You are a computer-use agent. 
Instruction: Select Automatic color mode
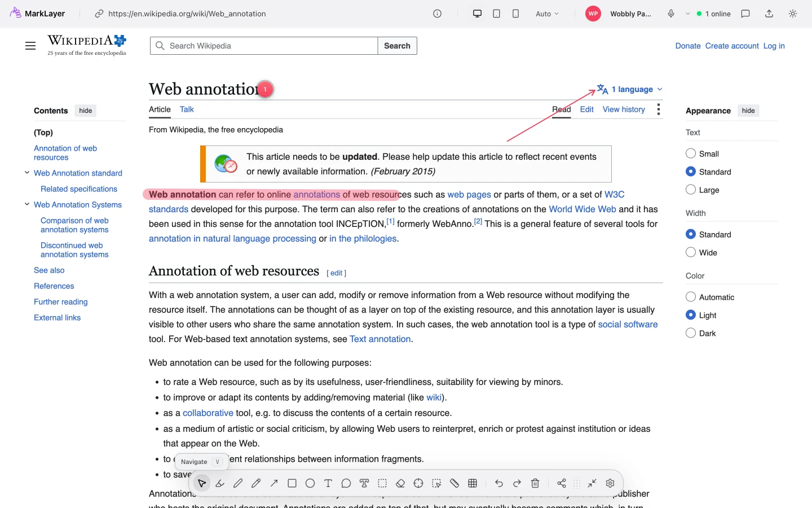(x=691, y=297)
